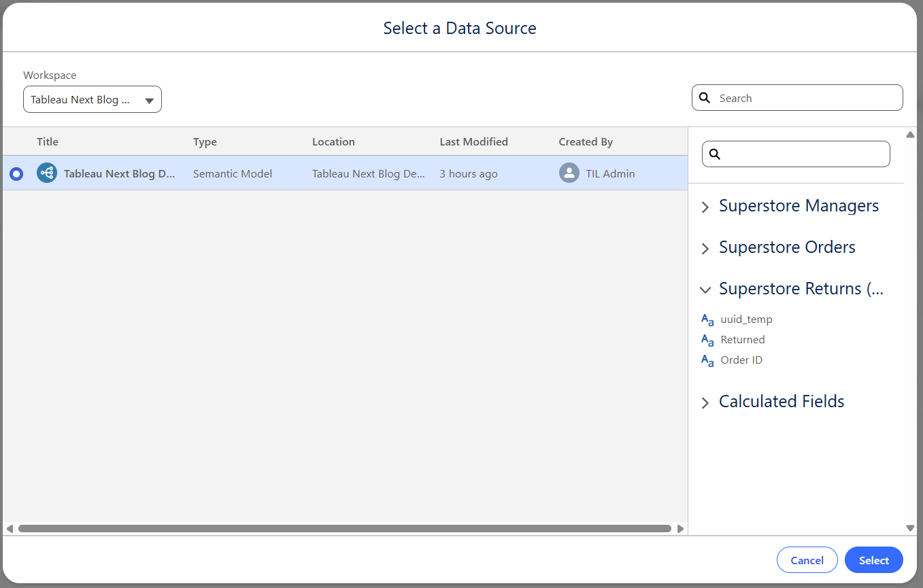Click the Semantic Model type cell

click(x=233, y=173)
